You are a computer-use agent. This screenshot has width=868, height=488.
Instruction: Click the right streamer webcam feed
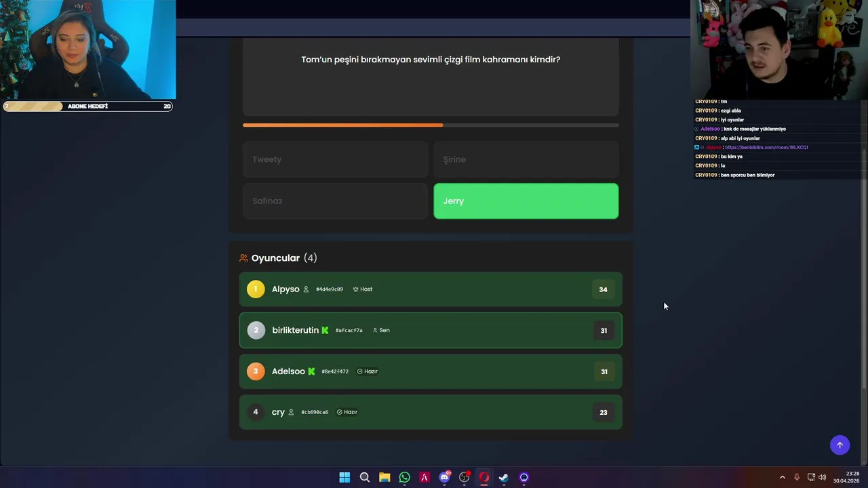click(779, 49)
